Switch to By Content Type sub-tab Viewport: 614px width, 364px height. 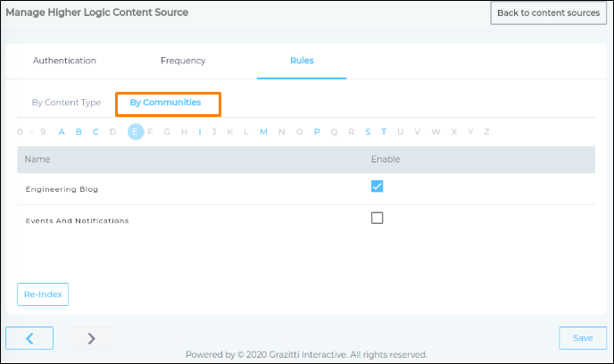(66, 103)
